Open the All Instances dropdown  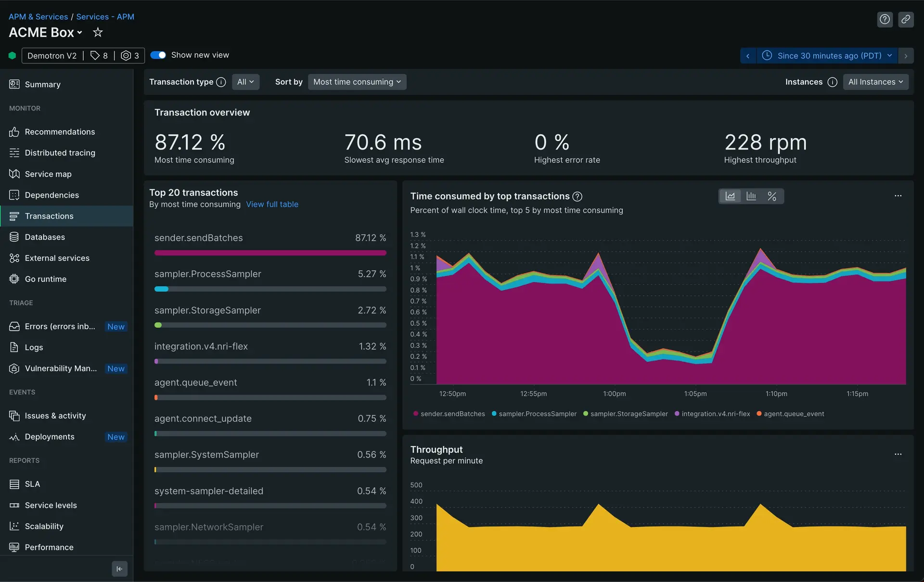[x=875, y=82]
